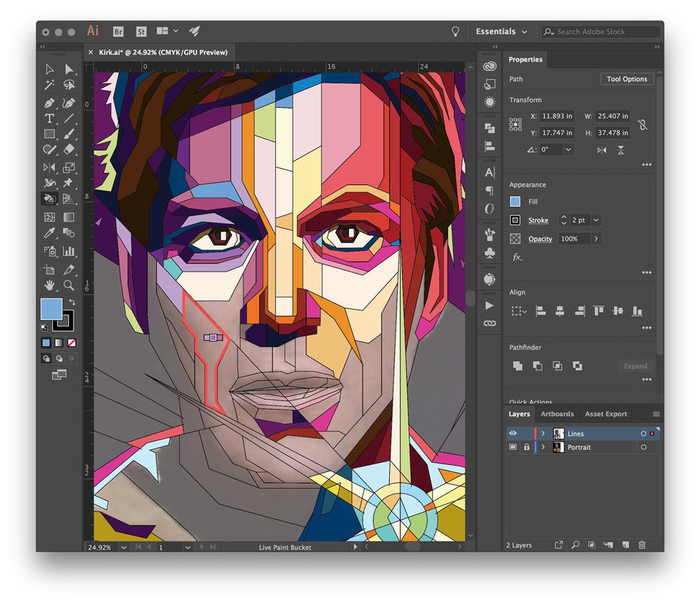Image resolution: width=700 pixels, height=603 pixels.
Task: Select the Type tool
Action: [49, 118]
